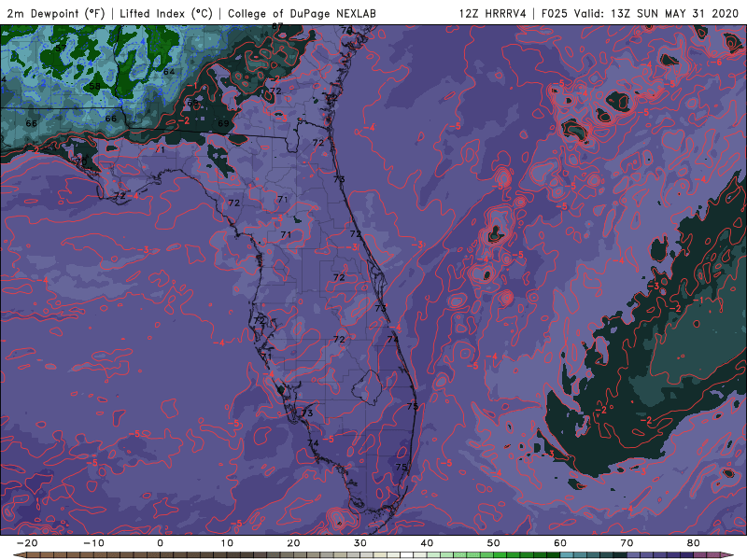This screenshot has width=747, height=560.
Task: Click the '2m Dewpoint (°F)' title text
Action: coord(56,13)
